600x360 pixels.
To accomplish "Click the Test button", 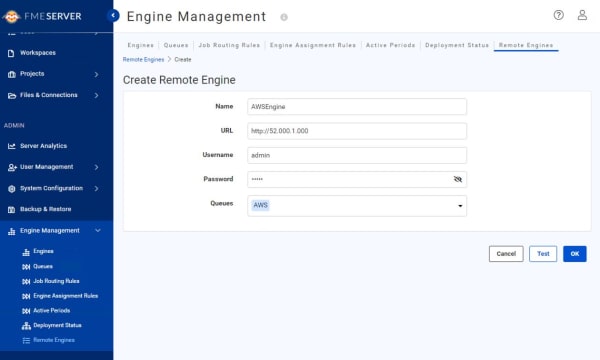I will click(x=543, y=254).
